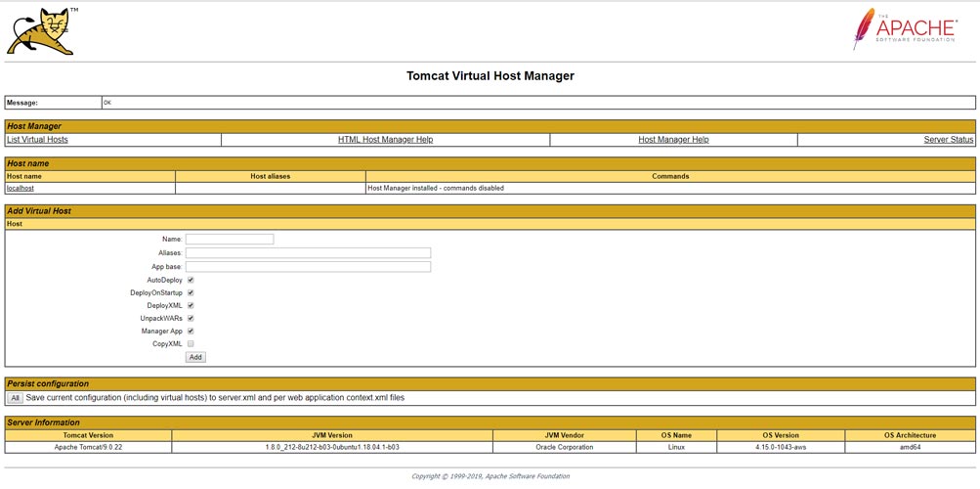Open HTML Host Manager Help
Screen dimensions: 980x489
click(386, 140)
